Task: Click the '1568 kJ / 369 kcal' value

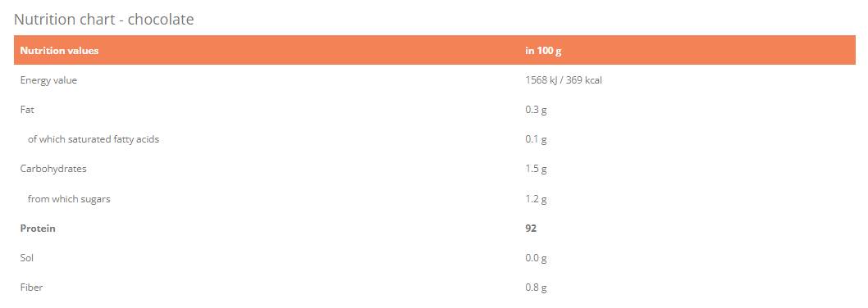Action: click(564, 80)
